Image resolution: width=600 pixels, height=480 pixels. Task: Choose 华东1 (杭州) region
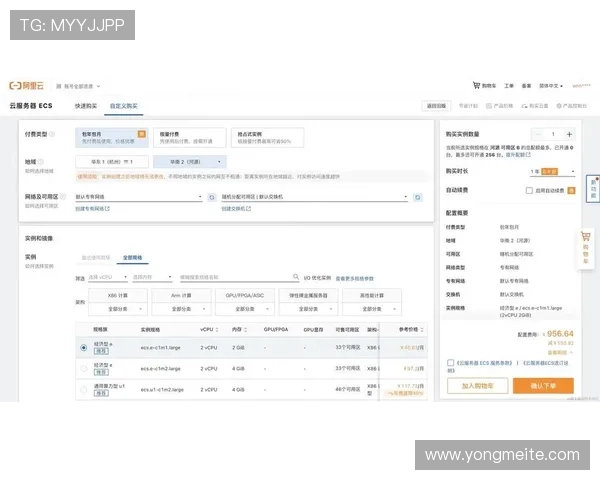click(112, 162)
